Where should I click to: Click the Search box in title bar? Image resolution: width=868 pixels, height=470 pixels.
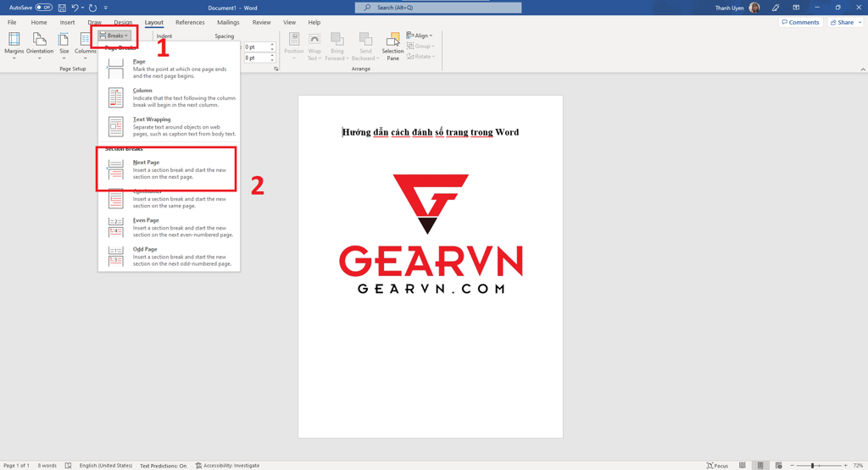pyautogui.click(x=438, y=8)
